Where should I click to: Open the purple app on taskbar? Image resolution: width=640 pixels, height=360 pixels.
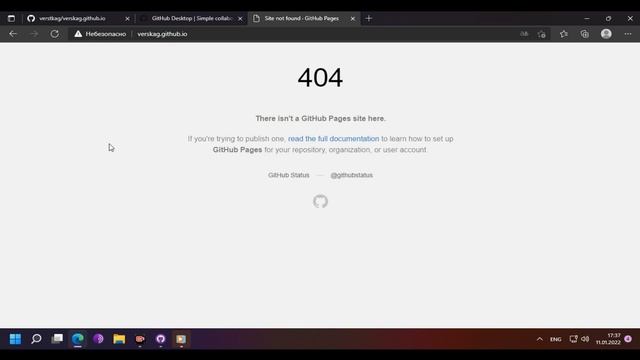[98, 339]
